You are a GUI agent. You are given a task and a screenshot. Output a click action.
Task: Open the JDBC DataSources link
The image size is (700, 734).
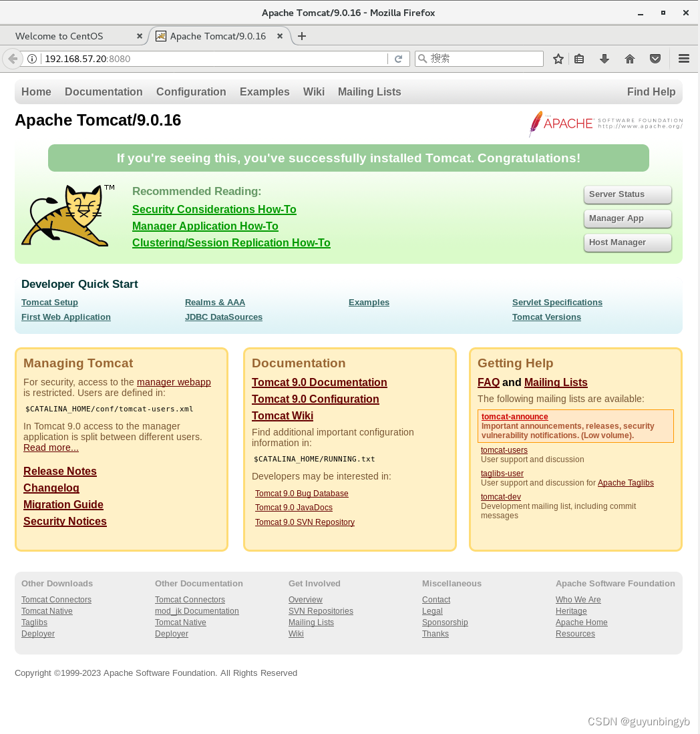[223, 317]
